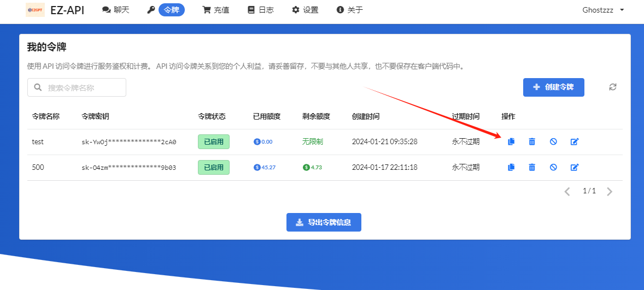Viewport: 644px width, 290px height.
Task: Expand the Ghostzzz user menu
Action: click(x=603, y=10)
